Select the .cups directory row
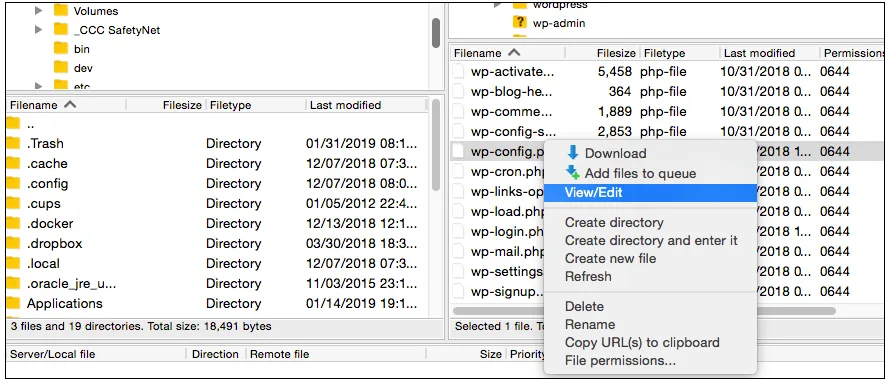 pos(216,203)
